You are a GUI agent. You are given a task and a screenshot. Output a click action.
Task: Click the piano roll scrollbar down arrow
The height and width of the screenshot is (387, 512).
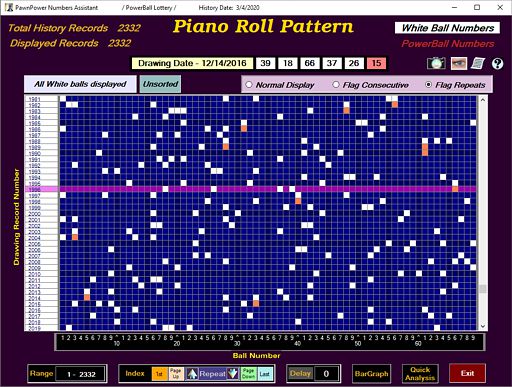click(x=482, y=327)
